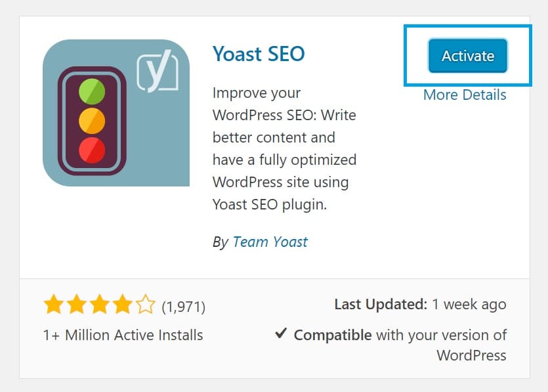Click the Yoast SEO plugin icon
Image resolution: width=548 pixels, height=392 pixels.
116,112
